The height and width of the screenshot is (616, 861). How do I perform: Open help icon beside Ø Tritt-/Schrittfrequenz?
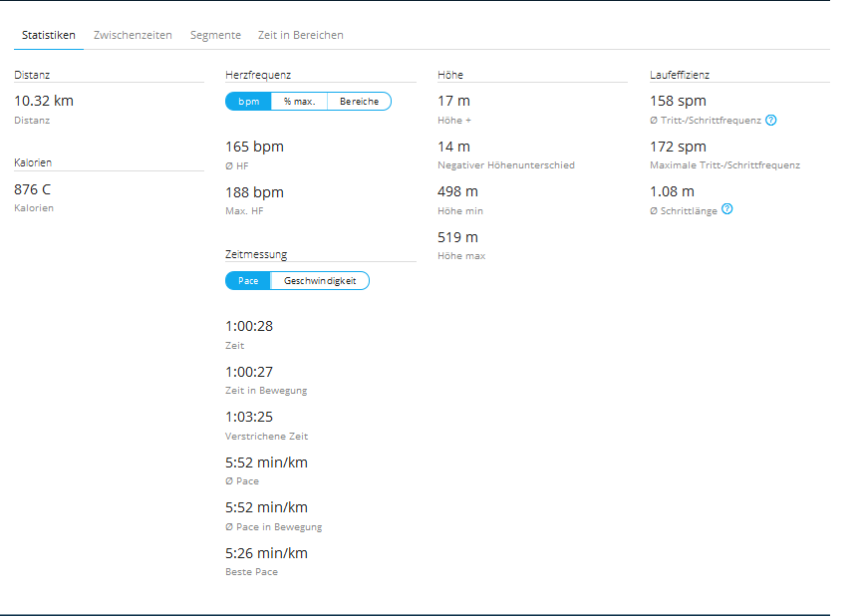[771, 121]
